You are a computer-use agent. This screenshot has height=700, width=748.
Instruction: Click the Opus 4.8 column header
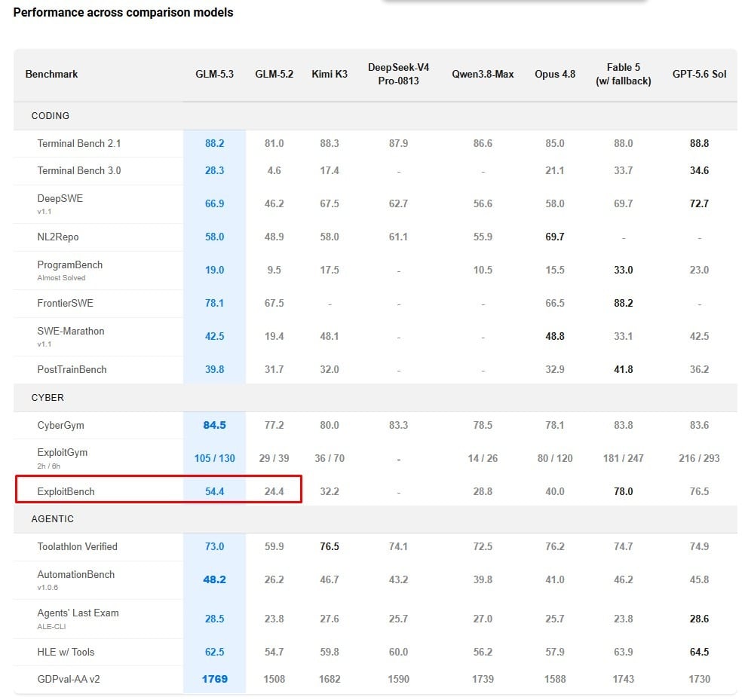pyautogui.click(x=555, y=74)
